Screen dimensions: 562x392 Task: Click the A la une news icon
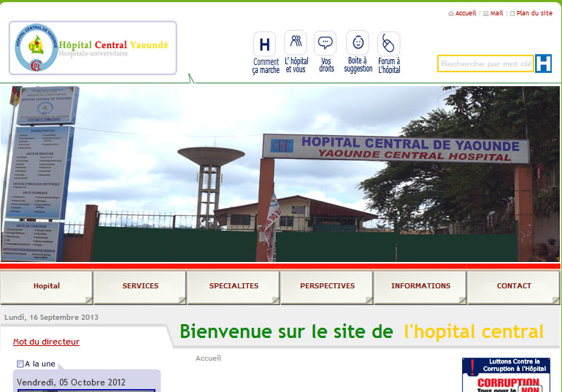coord(20,364)
